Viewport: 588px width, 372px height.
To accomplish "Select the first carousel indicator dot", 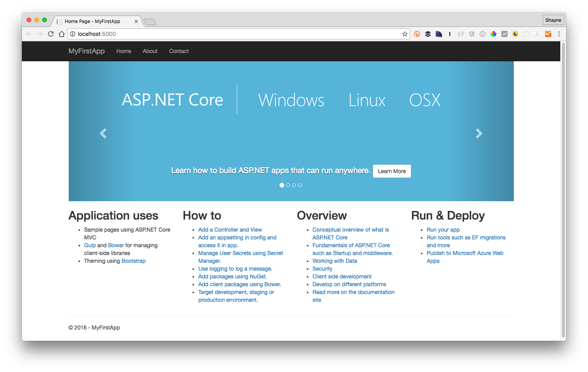I will (282, 185).
